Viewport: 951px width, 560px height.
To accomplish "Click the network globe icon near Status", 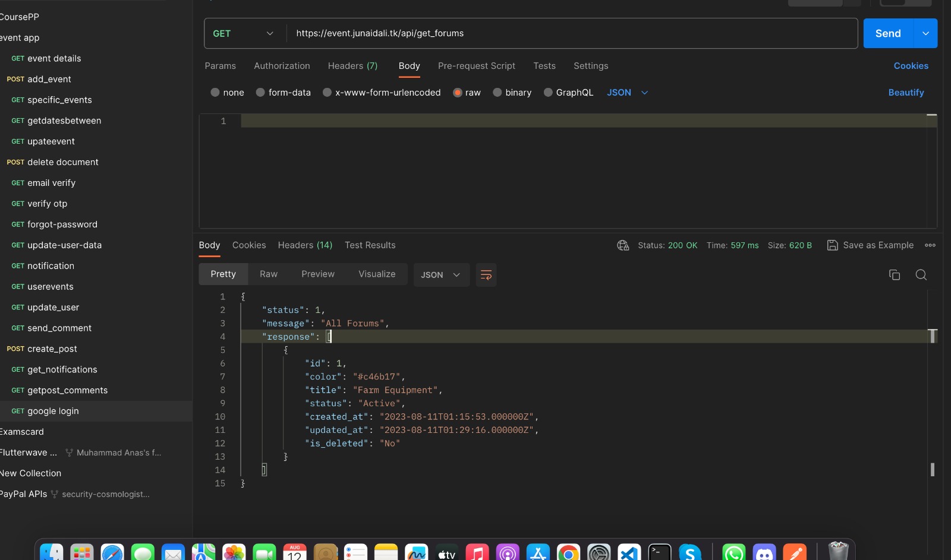I will tap(623, 245).
